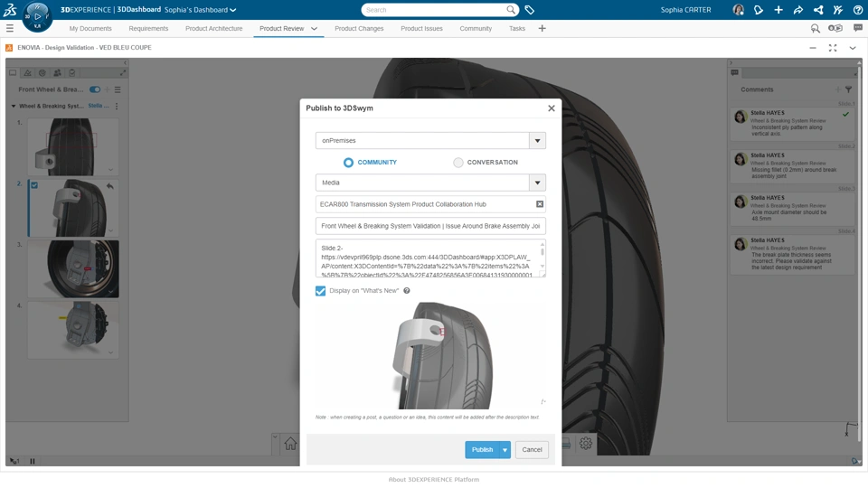The height and width of the screenshot is (488, 868).
Task: Collapse the Wheel & Breaking System tree arrow
Action: tap(14, 106)
